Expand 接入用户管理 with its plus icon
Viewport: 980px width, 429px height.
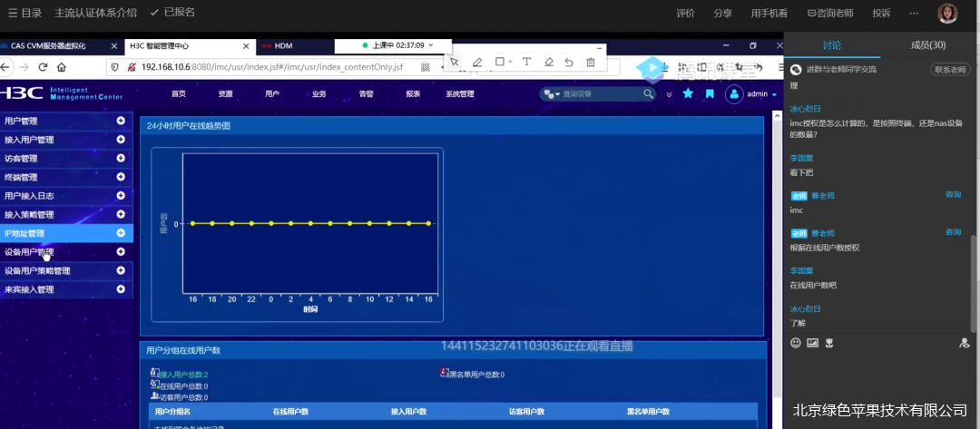[121, 140]
